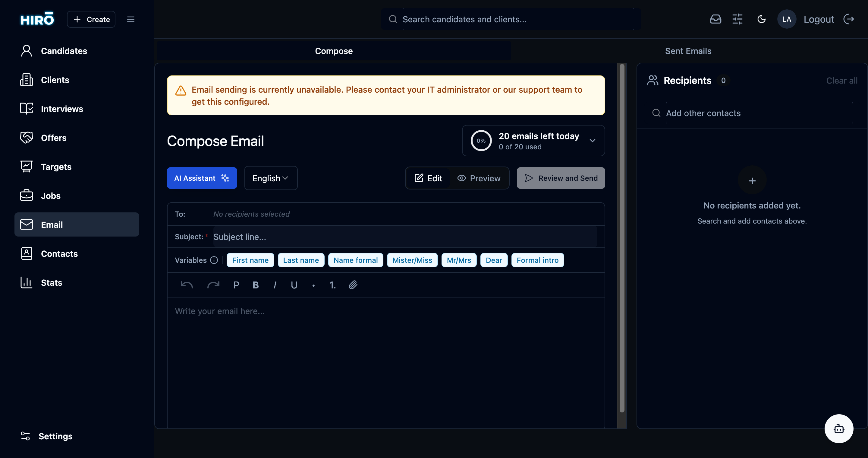Expand the emails left today panel

(592, 141)
